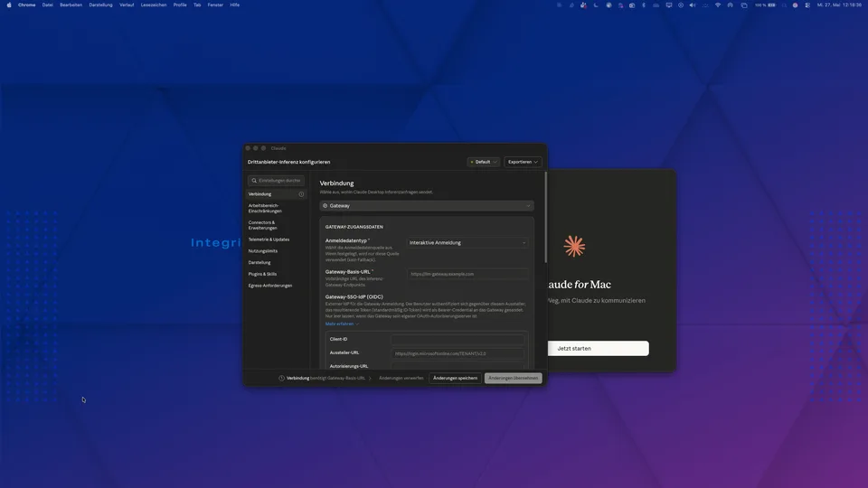Image resolution: width=868 pixels, height=488 pixels.
Task: Click the Gateway-Basis-URL input field
Action: click(467, 274)
